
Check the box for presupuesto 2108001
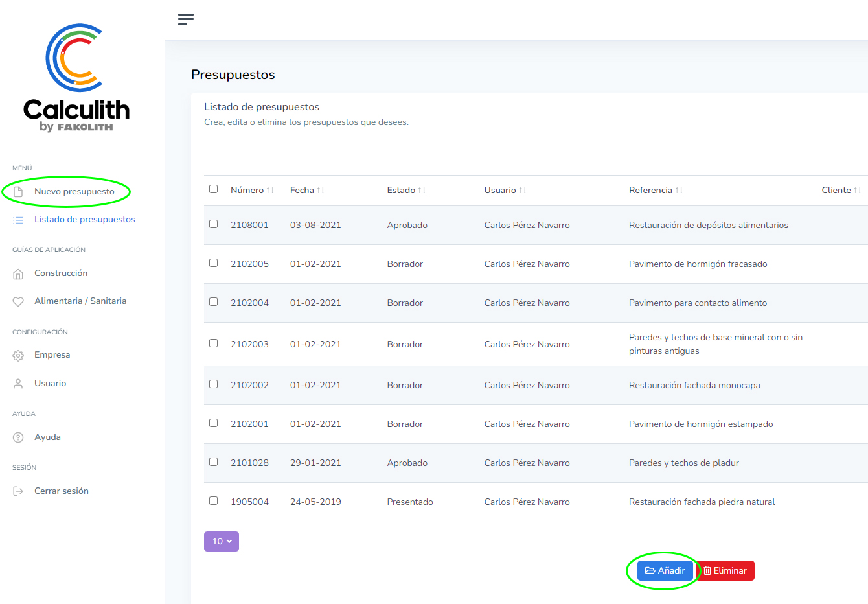(213, 224)
